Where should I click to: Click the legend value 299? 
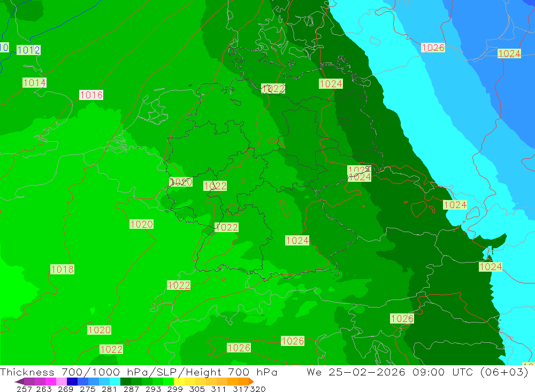point(175,389)
